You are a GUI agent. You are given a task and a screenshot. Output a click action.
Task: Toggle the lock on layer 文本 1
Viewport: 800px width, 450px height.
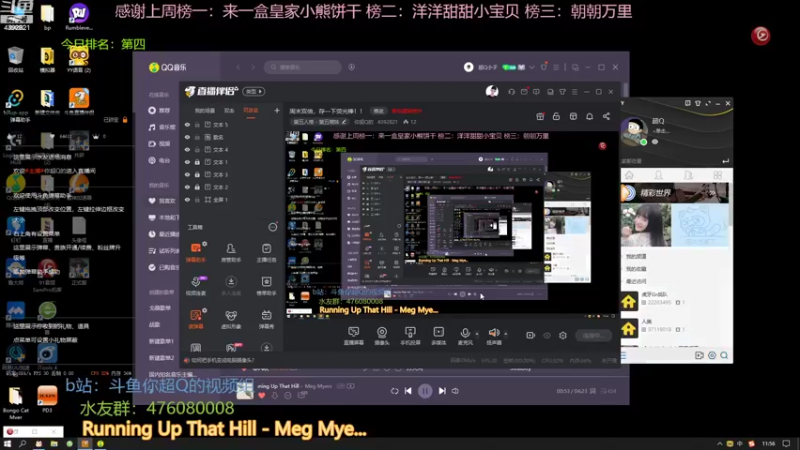pyautogui.click(x=197, y=162)
